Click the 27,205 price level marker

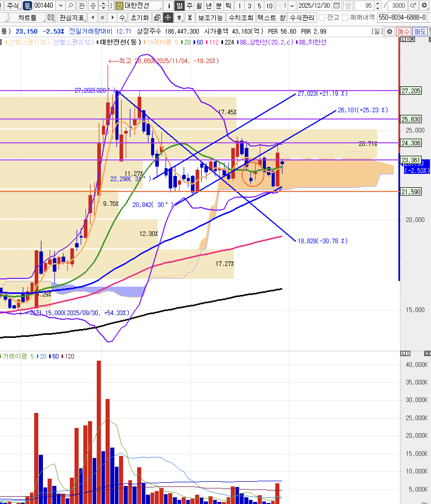pos(411,91)
